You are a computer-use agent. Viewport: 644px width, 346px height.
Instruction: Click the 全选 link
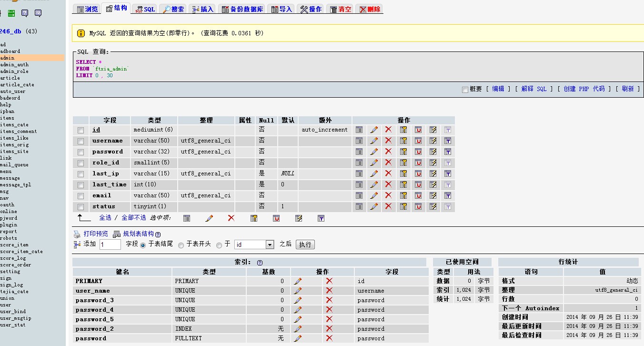pyautogui.click(x=105, y=217)
